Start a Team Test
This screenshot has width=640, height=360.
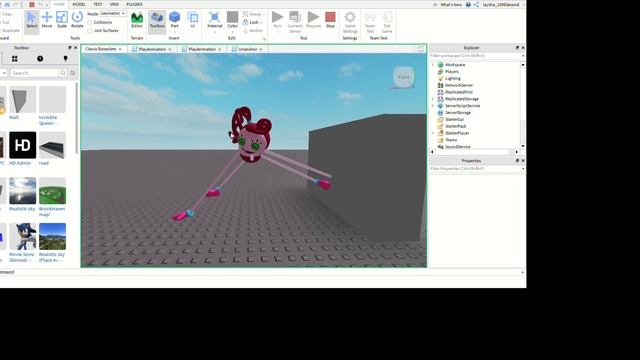coord(370,22)
